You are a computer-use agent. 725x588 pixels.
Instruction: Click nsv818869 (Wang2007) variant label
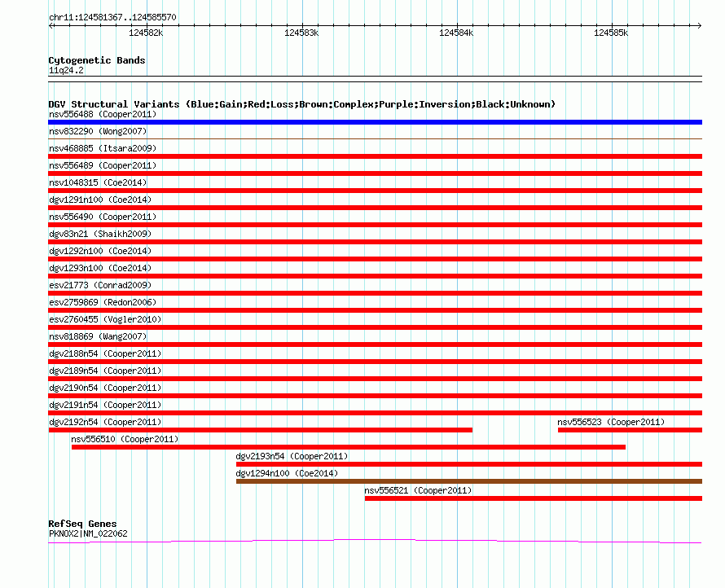pyautogui.click(x=98, y=336)
